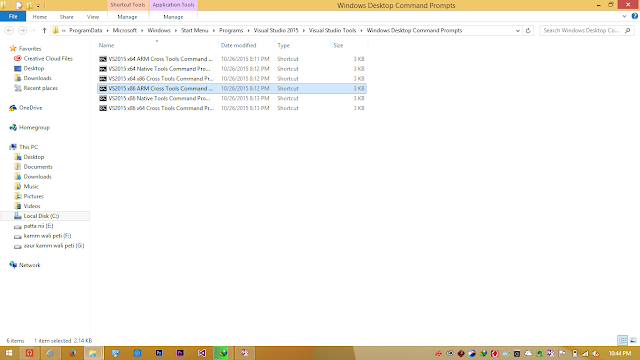The width and height of the screenshot is (640, 360).
Task: Sort by the Type column header
Action: [283, 45]
